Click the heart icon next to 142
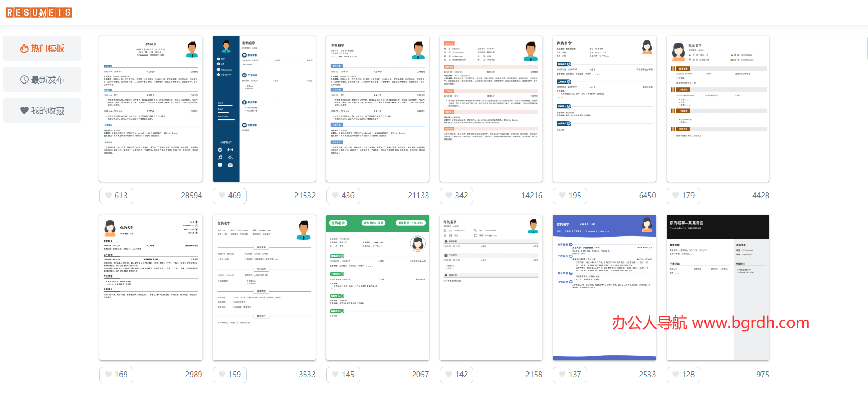 point(449,375)
